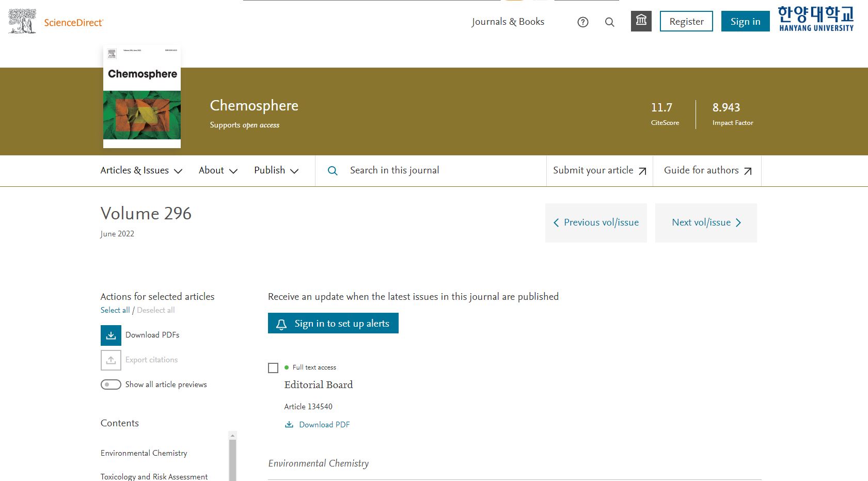Click the journal search magnifier icon
The width and height of the screenshot is (868, 481).
click(333, 171)
